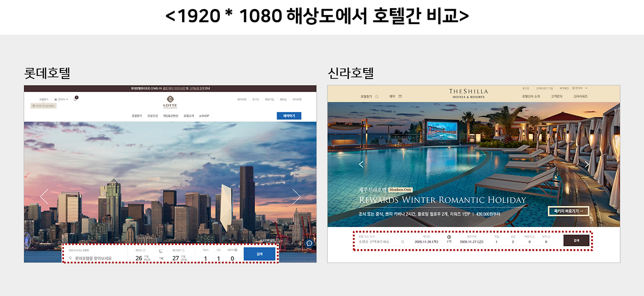Open Lotte chat bubble icon

[x=309, y=243]
